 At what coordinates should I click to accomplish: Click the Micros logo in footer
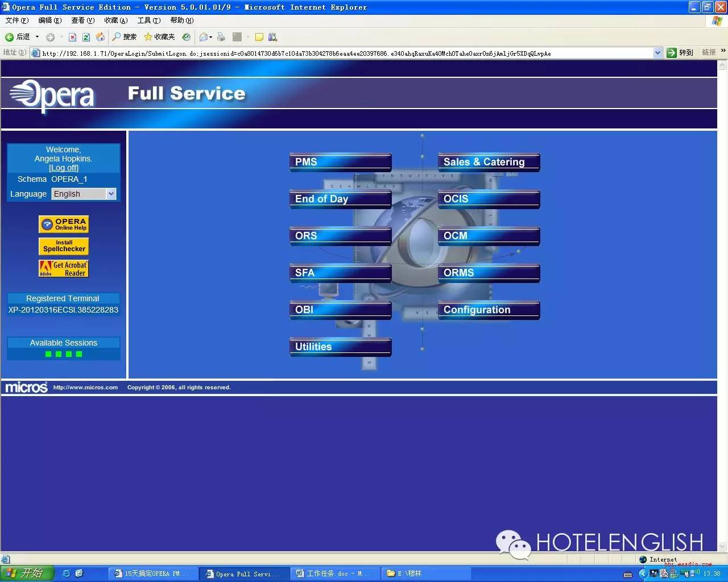point(26,388)
